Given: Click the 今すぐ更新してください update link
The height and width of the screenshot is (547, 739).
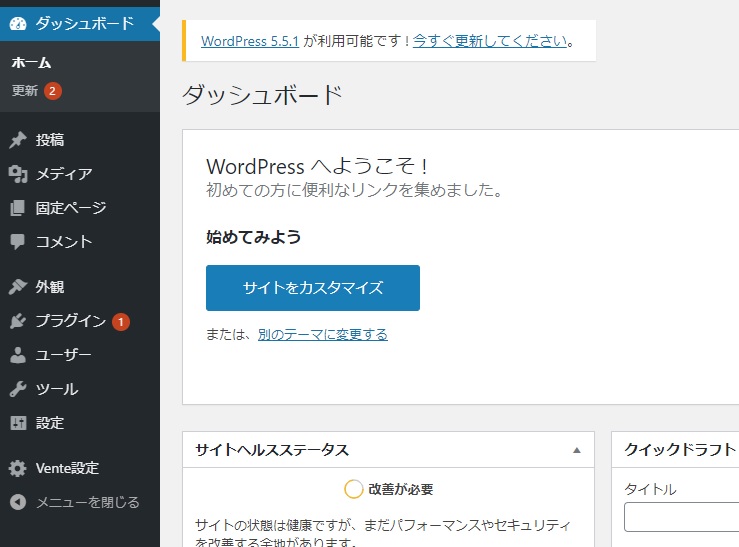Looking at the screenshot, I should point(490,41).
